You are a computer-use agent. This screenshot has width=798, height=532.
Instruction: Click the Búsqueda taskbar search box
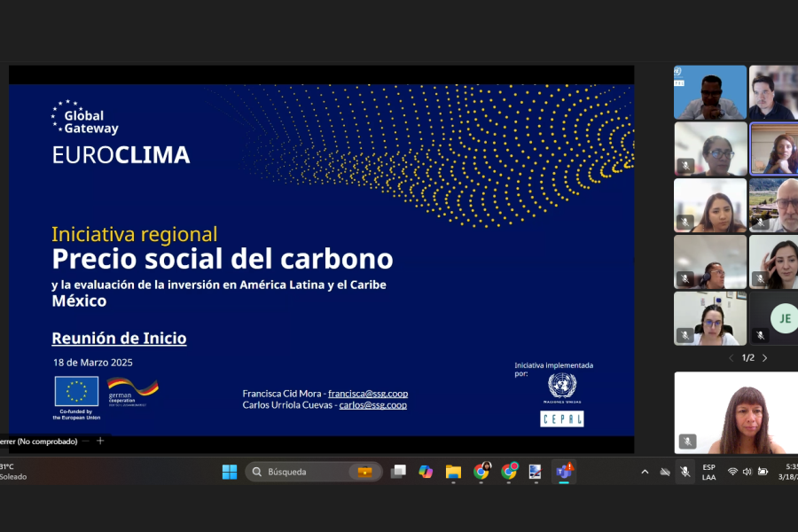click(314, 472)
